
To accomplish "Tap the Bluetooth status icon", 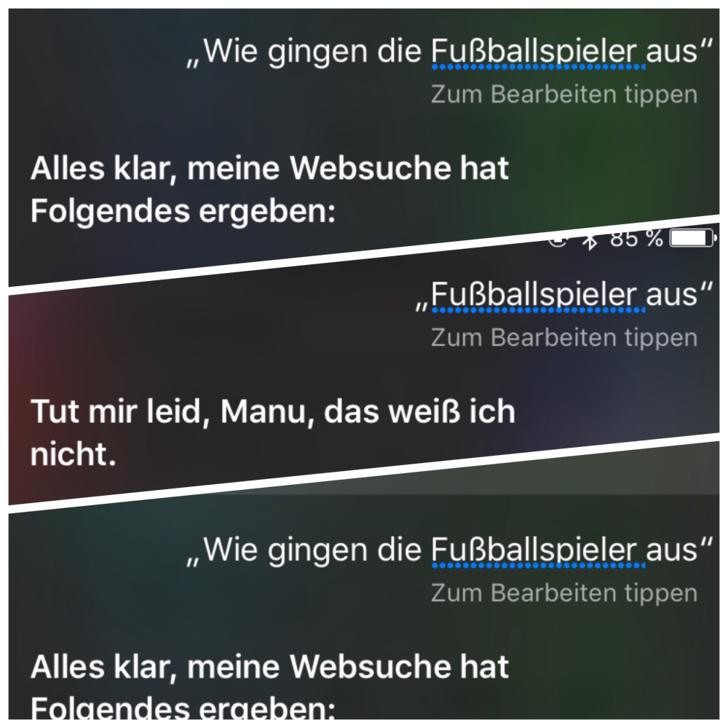I will point(590,241).
